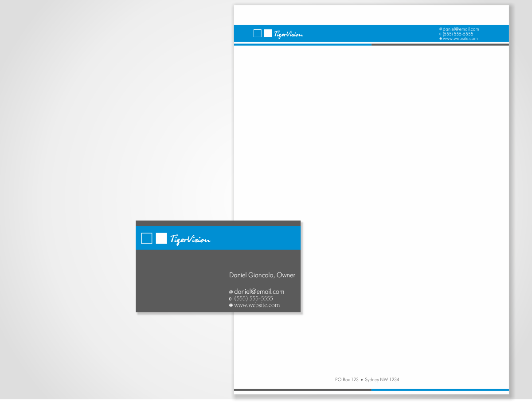
Task: Select (555) 555-5555 in the letterhead header
Action: [x=458, y=34]
